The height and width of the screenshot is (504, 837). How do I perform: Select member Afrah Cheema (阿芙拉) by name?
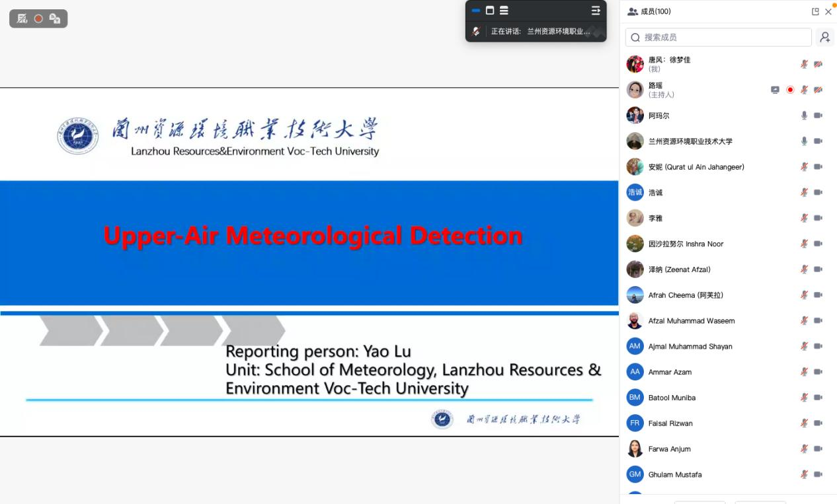(686, 295)
